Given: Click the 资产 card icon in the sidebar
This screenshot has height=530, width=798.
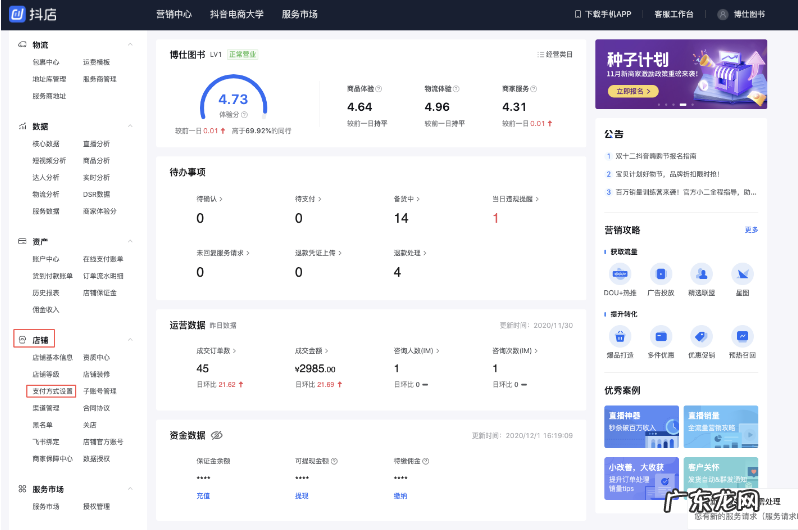Looking at the screenshot, I should (22, 241).
